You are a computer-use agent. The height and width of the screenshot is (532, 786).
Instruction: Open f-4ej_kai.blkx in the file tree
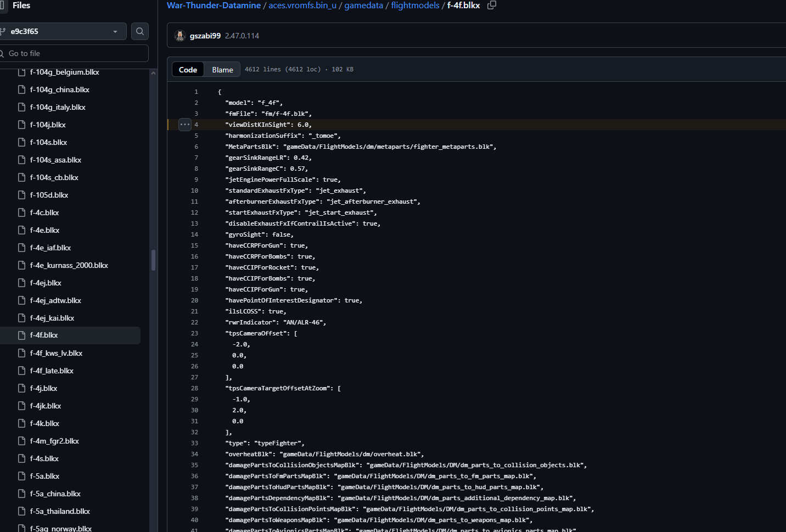(52, 318)
